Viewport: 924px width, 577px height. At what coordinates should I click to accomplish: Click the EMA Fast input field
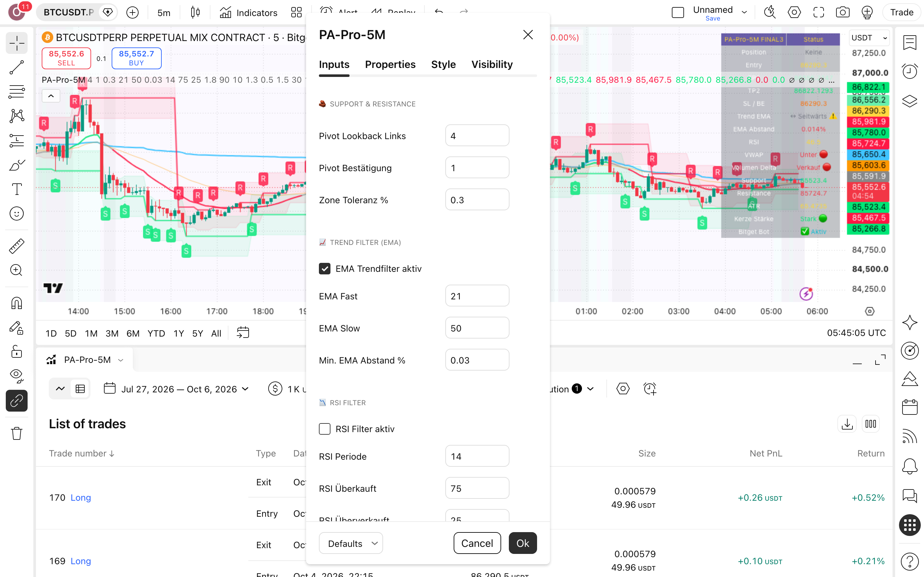[477, 296]
